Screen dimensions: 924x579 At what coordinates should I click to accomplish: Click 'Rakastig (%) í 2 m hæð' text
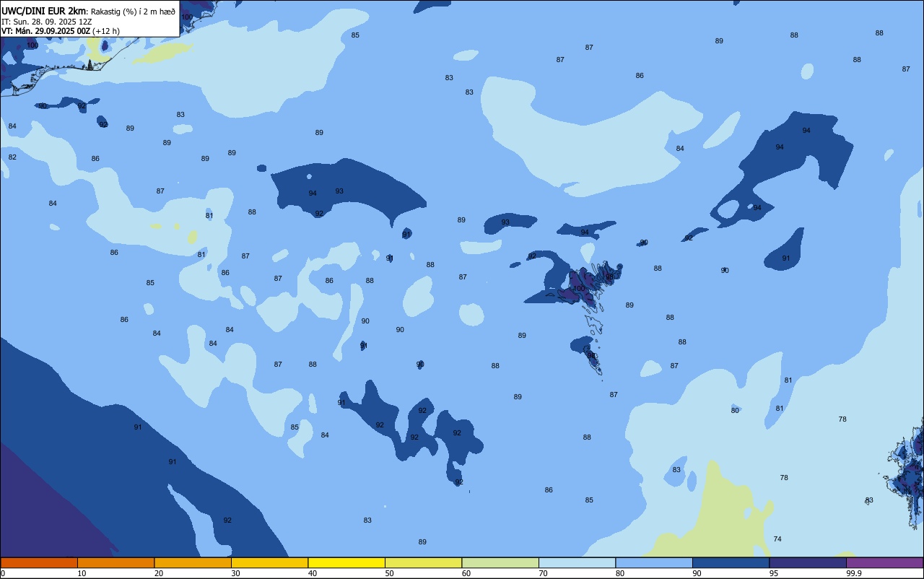(133, 12)
